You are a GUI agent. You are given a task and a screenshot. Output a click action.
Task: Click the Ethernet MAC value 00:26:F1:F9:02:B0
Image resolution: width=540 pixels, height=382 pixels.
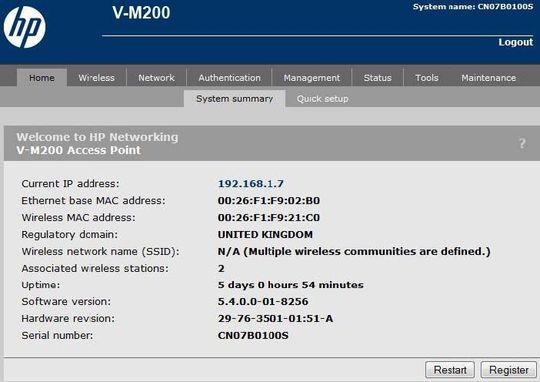(x=269, y=200)
